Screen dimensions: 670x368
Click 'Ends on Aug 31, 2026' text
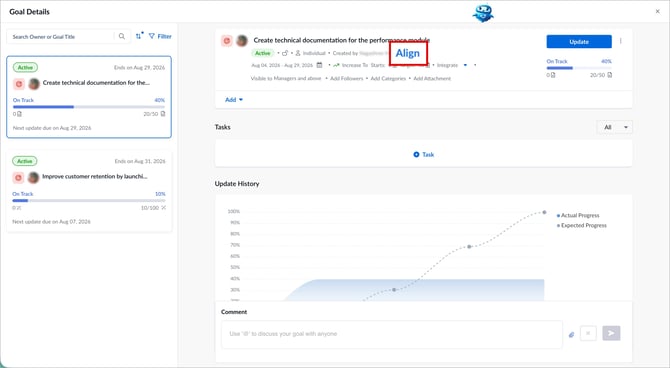coord(140,161)
